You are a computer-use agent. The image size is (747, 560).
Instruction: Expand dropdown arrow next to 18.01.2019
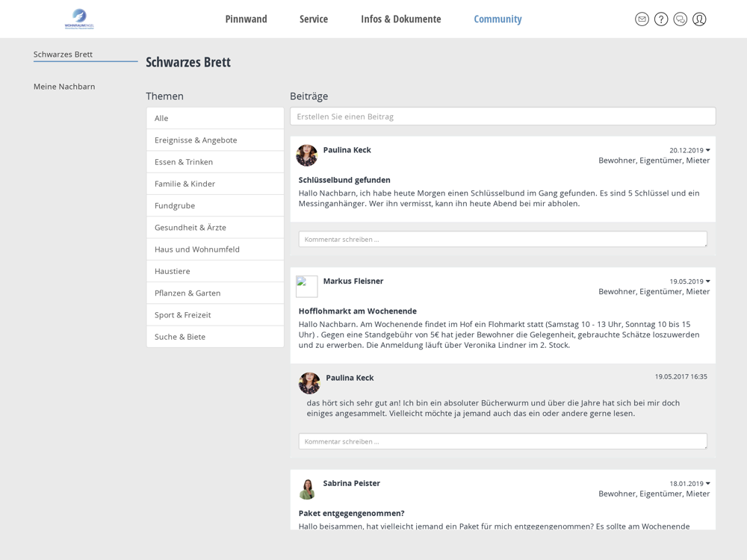point(707,483)
